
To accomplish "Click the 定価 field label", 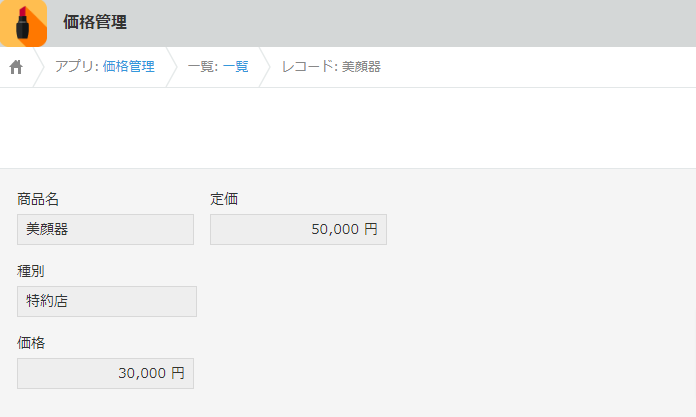I will pyautogui.click(x=224, y=199).
